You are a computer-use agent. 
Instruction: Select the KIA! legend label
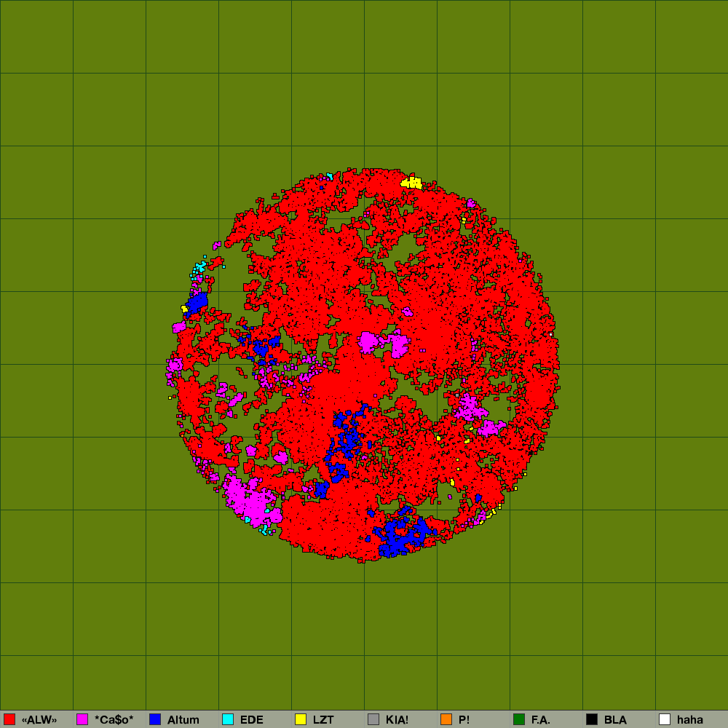tap(397, 720)
